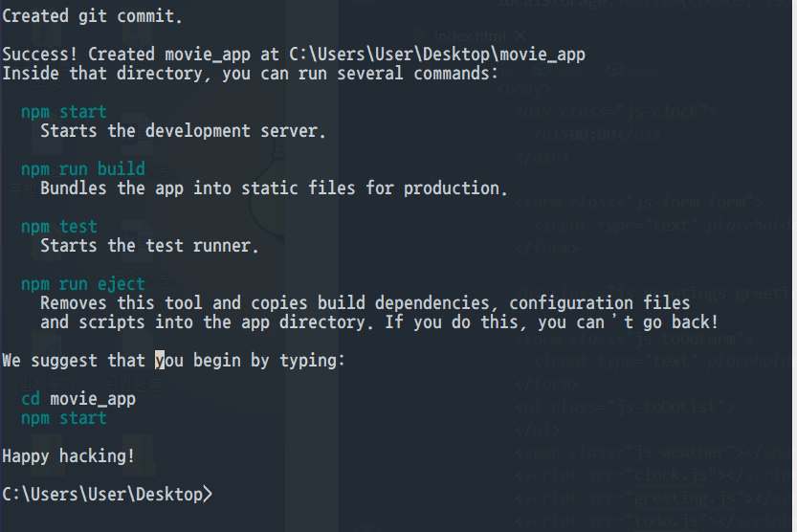Viewport: 797px width, 532px height.
Task: Select the 'npm test' command text
Action: [x=59, y=227]
